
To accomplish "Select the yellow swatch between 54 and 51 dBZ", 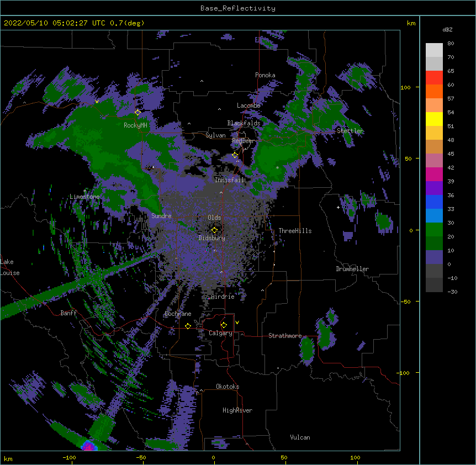I will 434,119.
